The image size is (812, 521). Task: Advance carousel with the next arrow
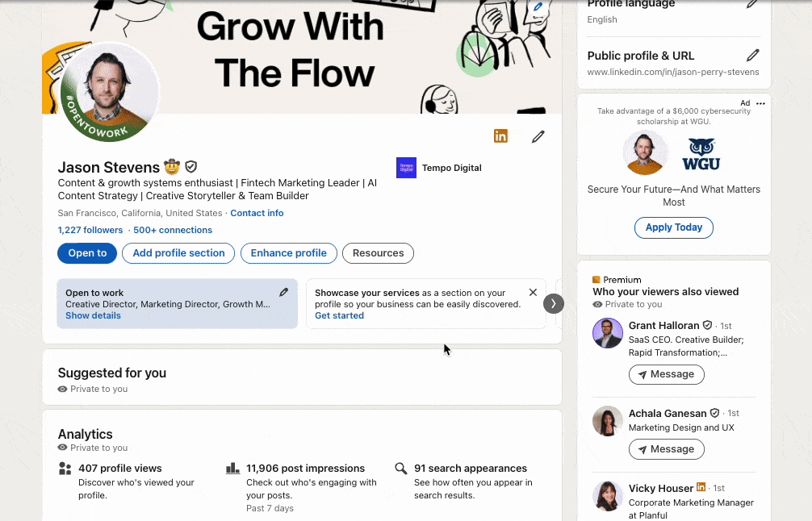click(x=553, y=303)
